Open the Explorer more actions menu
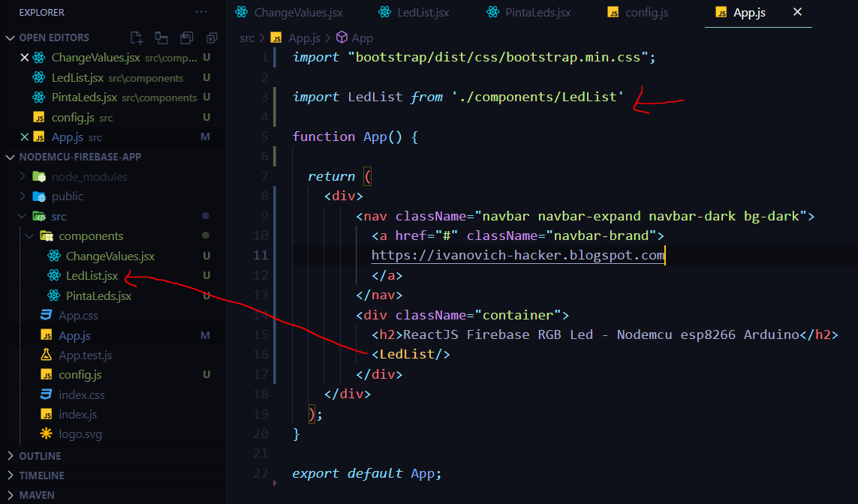The width and height of the screenshot is (858, 504). point(200,11)
